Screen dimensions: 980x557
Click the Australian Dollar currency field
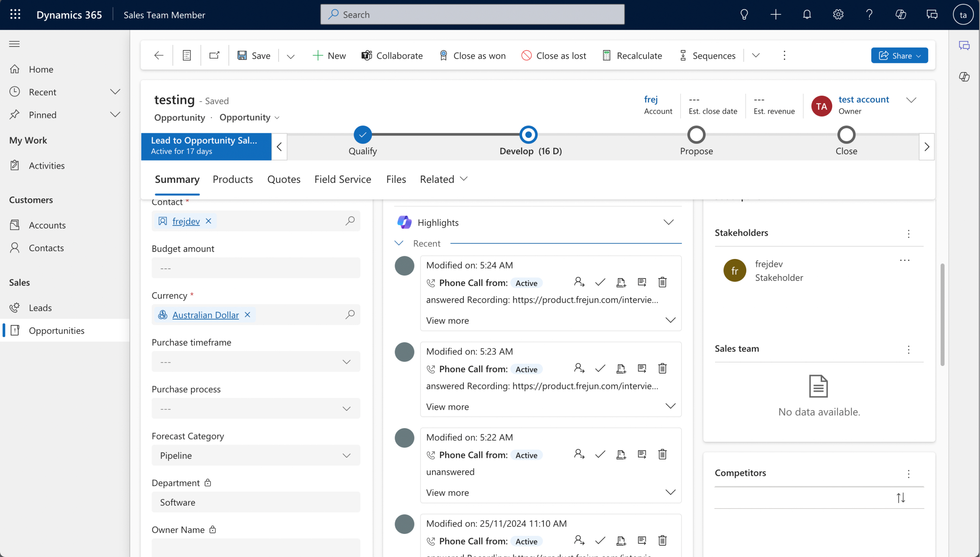click(x=205, y=314)
